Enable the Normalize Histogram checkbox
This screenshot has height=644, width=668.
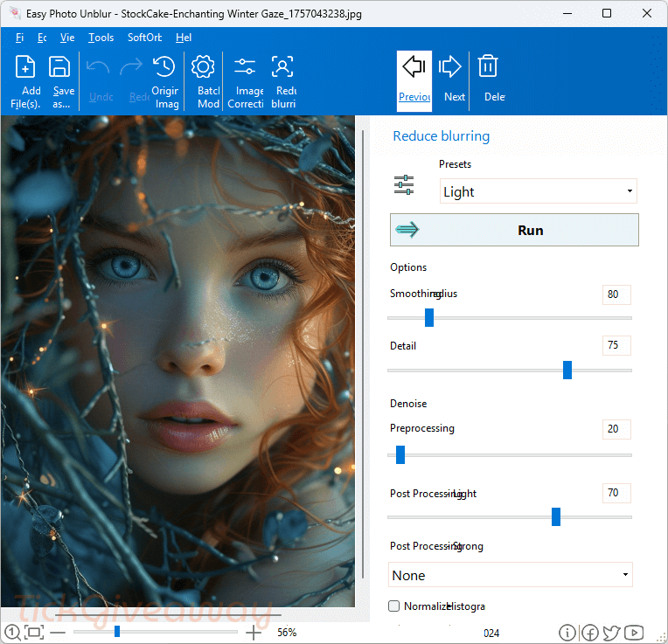coord(394,606)
